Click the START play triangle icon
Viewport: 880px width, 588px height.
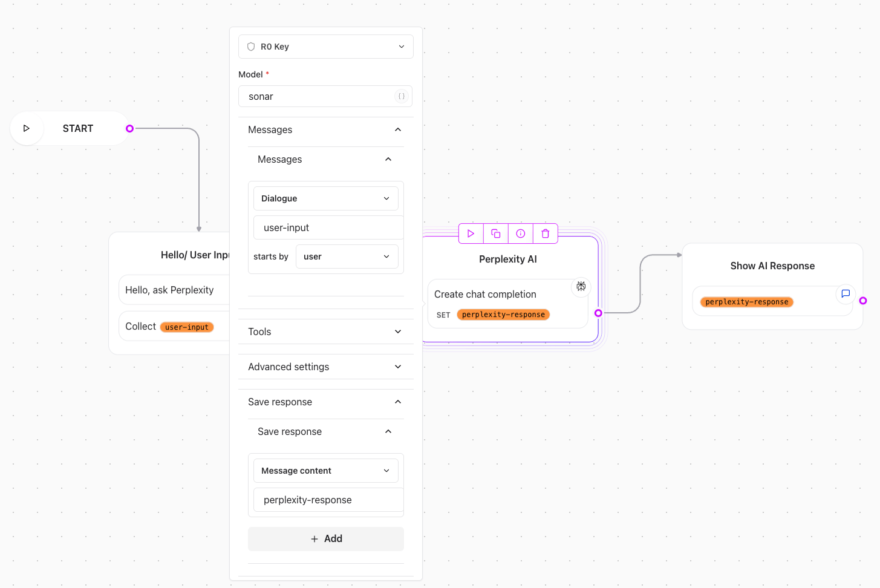click(26, 128)
